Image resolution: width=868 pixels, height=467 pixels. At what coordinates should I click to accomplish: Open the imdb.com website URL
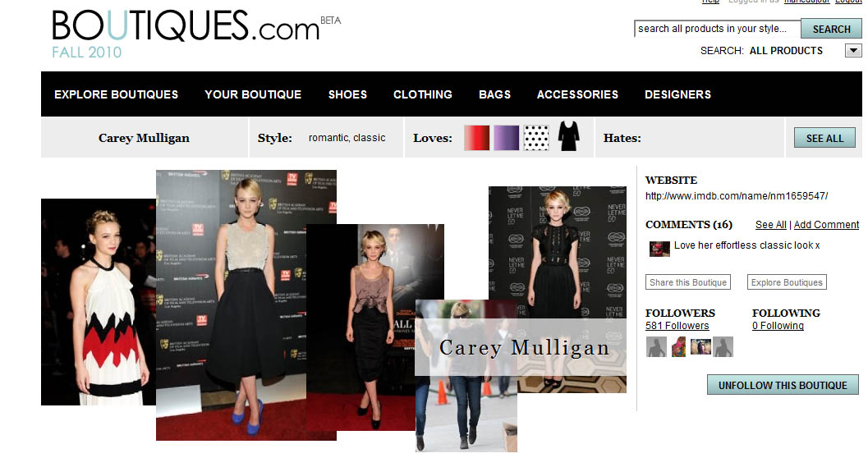click(x=737, y=196)
